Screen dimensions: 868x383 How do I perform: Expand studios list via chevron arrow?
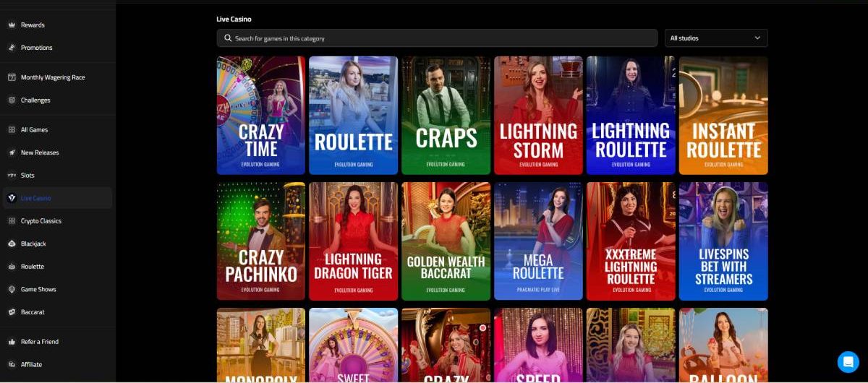[x=757, y=38]
